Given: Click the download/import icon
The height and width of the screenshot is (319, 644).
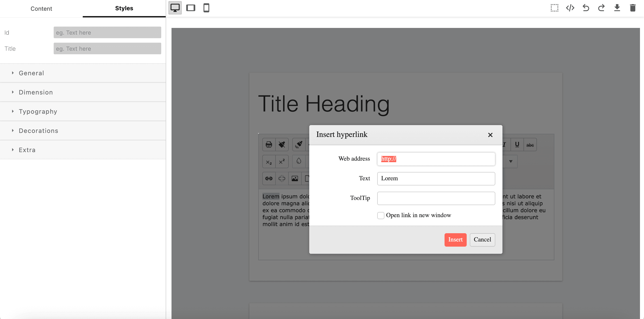Looking at the screenshot, I should point(617,8).
